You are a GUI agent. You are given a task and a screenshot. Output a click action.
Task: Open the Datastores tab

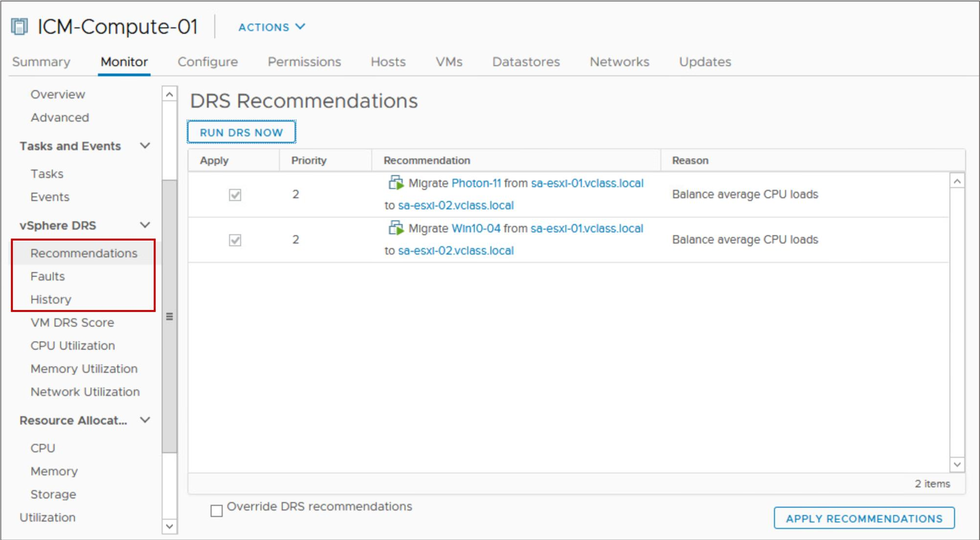526,62
